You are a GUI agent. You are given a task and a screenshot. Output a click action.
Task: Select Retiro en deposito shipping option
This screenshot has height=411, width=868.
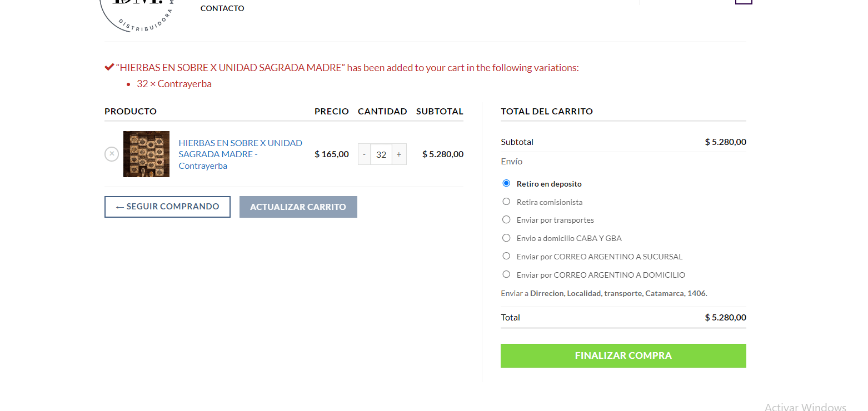506,183
